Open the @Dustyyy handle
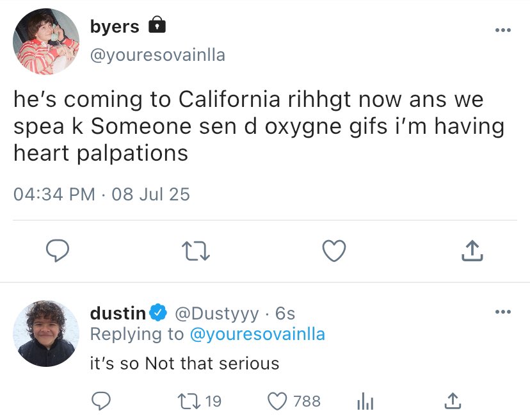The height and width of the screenshot is (420, 530). coord(216,313)
